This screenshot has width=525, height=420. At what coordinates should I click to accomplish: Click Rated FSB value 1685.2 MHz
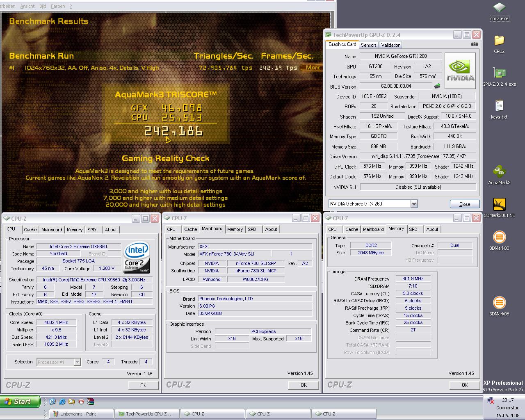tap(56, 345)
